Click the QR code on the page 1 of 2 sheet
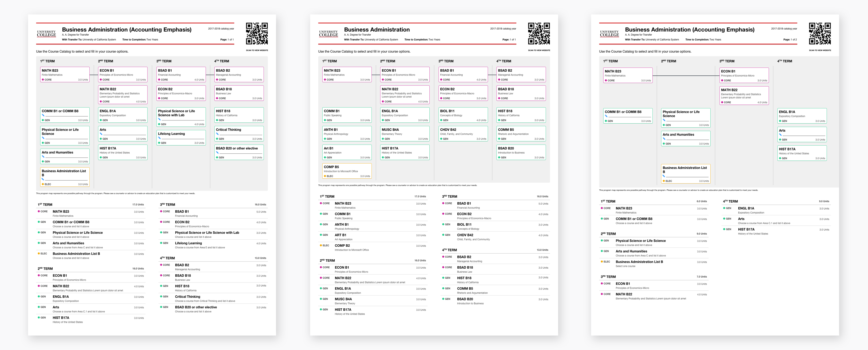Viewport: 868px width, 350px height. point(820,34)
